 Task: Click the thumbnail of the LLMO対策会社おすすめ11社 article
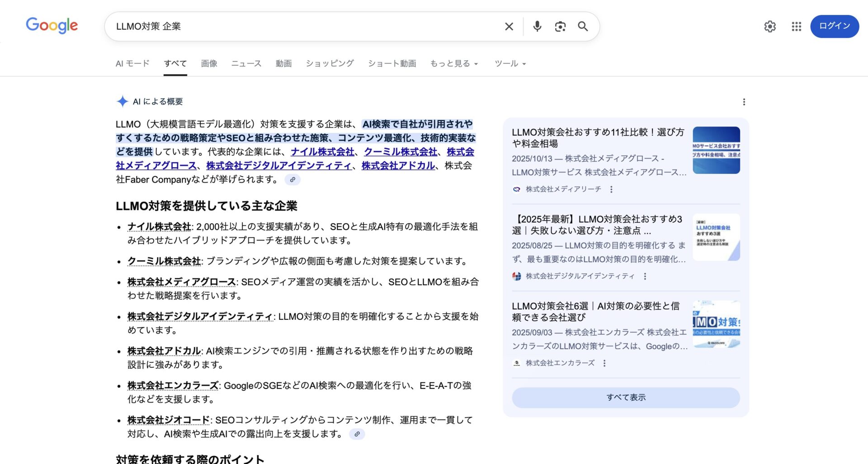coord(716,150)
